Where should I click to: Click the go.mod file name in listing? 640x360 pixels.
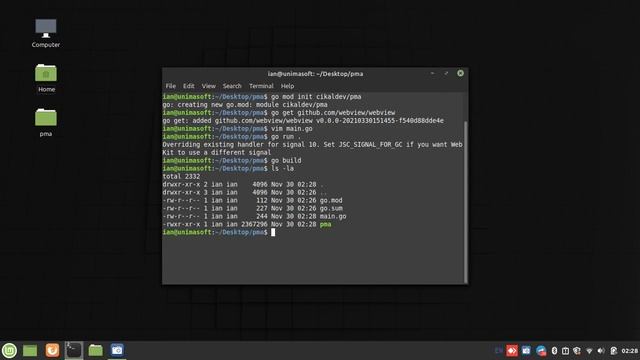(331, 200)
